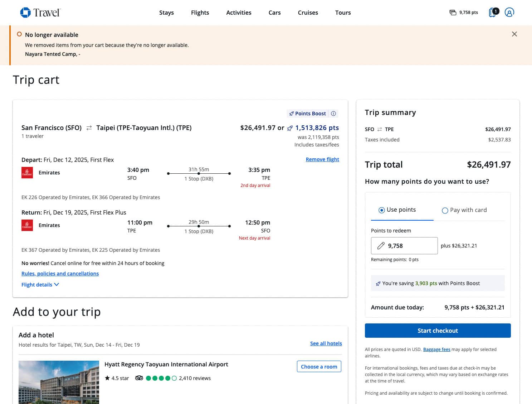Click Remove flight link

(322, 159)
